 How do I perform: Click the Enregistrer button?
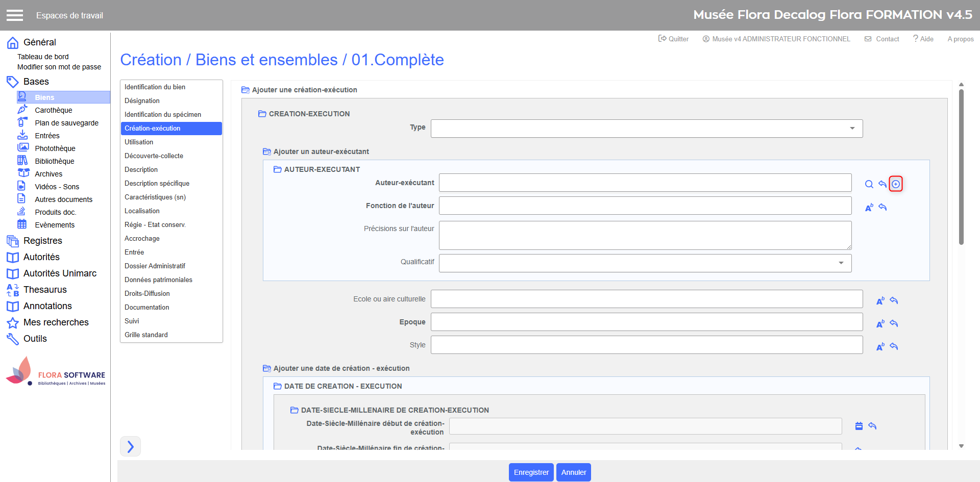[531, 472]
